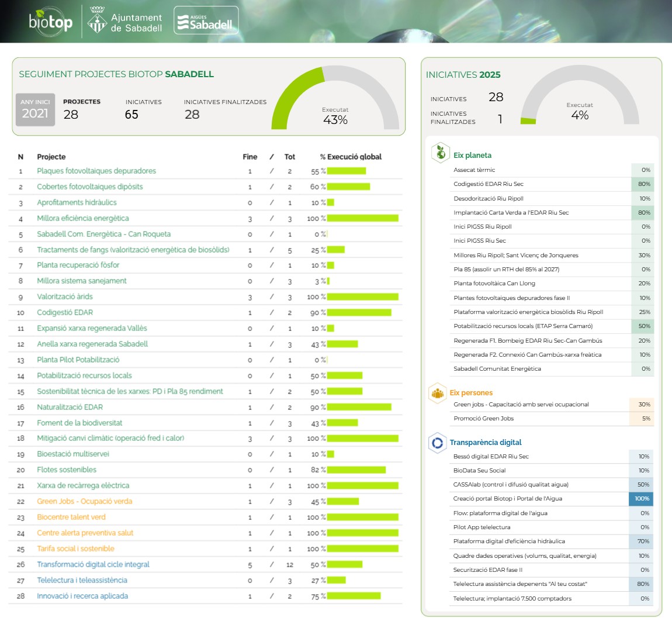The image size is (672, 621).
Task: Select the ANY INICI 2021 box
Action: [x=36, y=110]
